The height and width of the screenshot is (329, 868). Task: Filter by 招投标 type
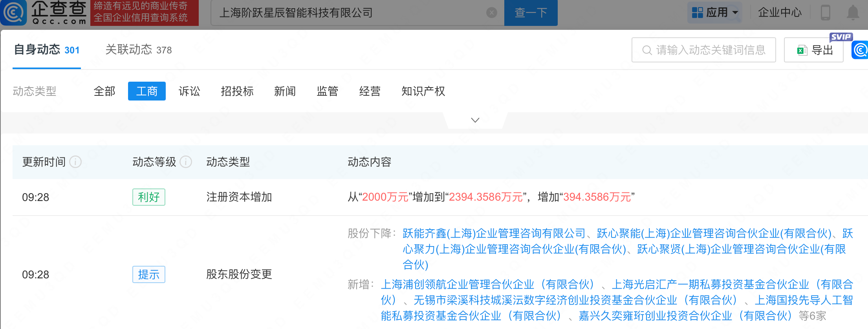pos(237,91)
